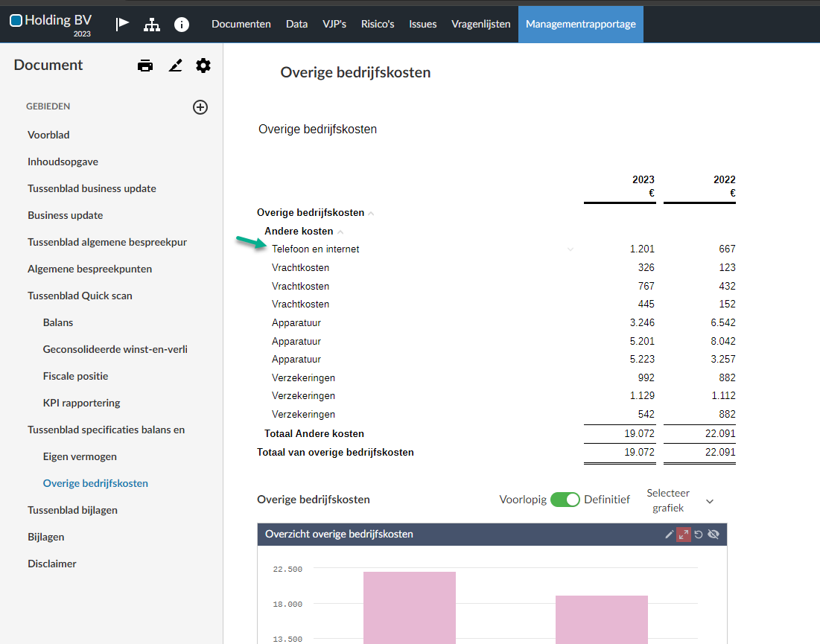This screenshot has width=820, height=644.
Task: Click the info circle icon
Action: 182,24
